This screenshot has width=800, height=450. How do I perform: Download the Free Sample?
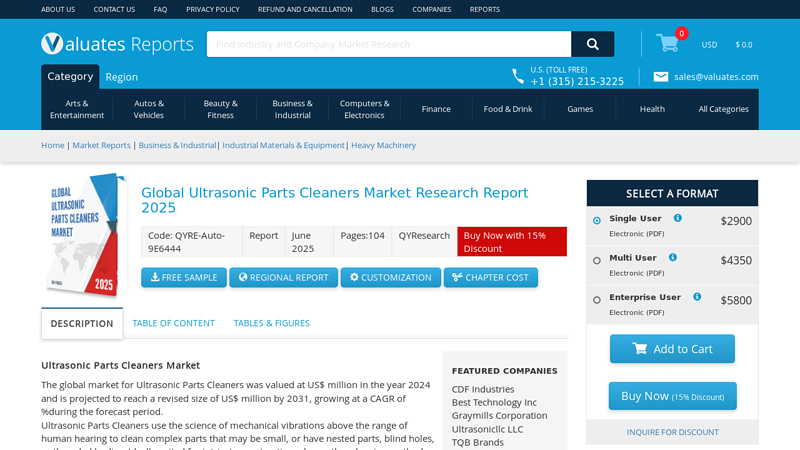pyautogui.click(x=184, y=278)
